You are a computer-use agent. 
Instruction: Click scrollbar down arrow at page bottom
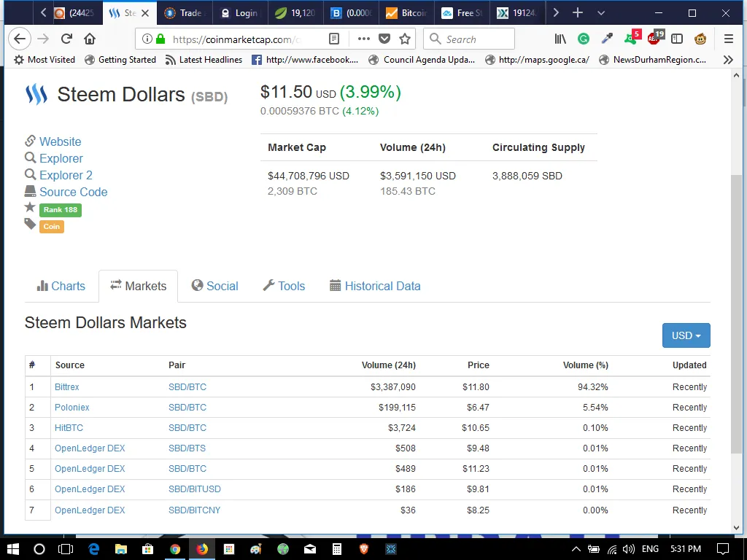pos(737,528)
